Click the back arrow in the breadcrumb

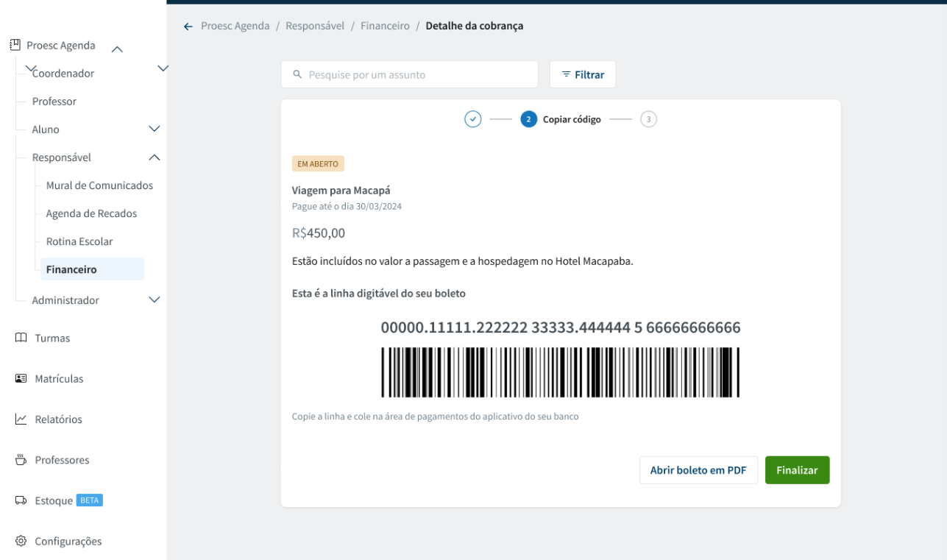click(x=188, y=26)
